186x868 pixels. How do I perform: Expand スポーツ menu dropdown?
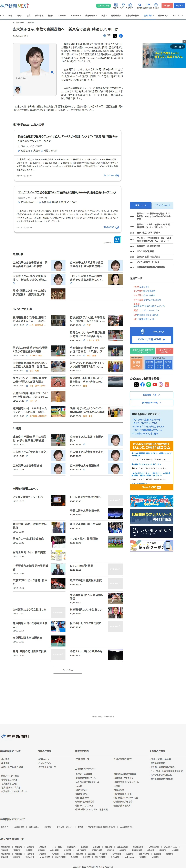62,15
